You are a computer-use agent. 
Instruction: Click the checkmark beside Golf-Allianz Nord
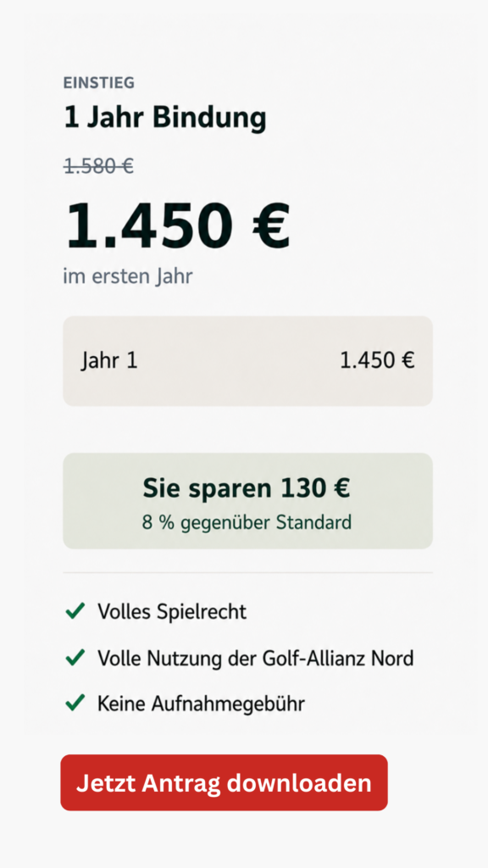75,658
